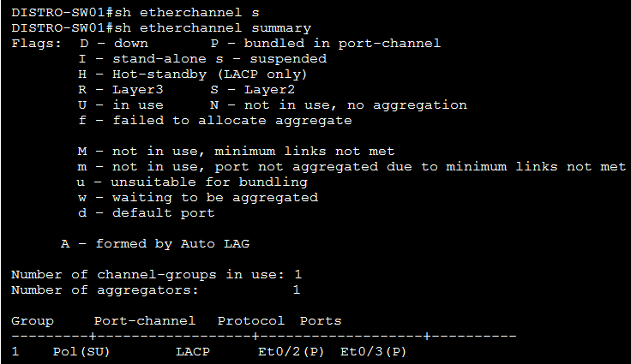Click the DISTRO-SW01 prompt on first line
Viewport: 631px width, 364px height.
48,13
